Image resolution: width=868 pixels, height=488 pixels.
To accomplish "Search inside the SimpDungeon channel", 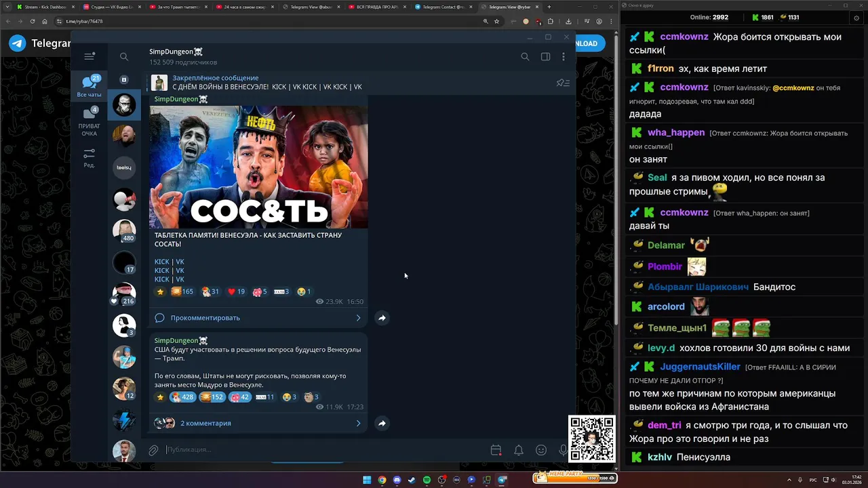I will 525,57.
